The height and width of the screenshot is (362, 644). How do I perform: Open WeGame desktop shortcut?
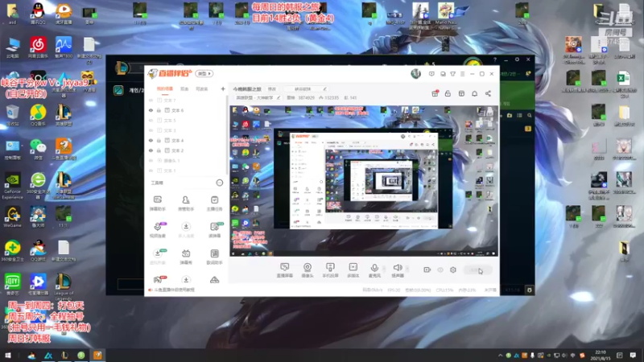point(12,217)
